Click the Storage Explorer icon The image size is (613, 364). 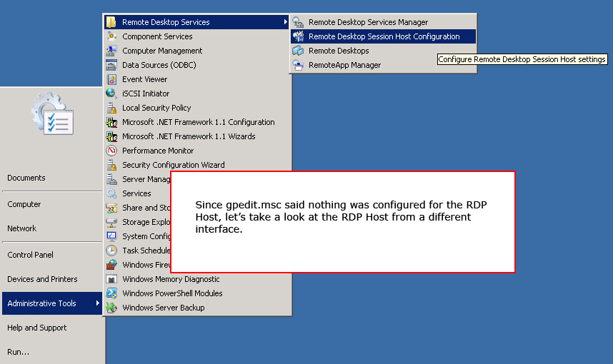(x=111, y=222)
